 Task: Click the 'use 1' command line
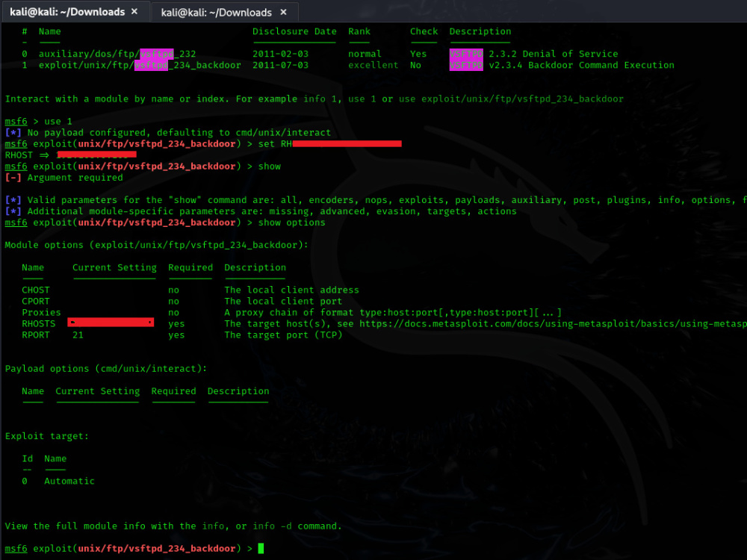coord(39,122)
